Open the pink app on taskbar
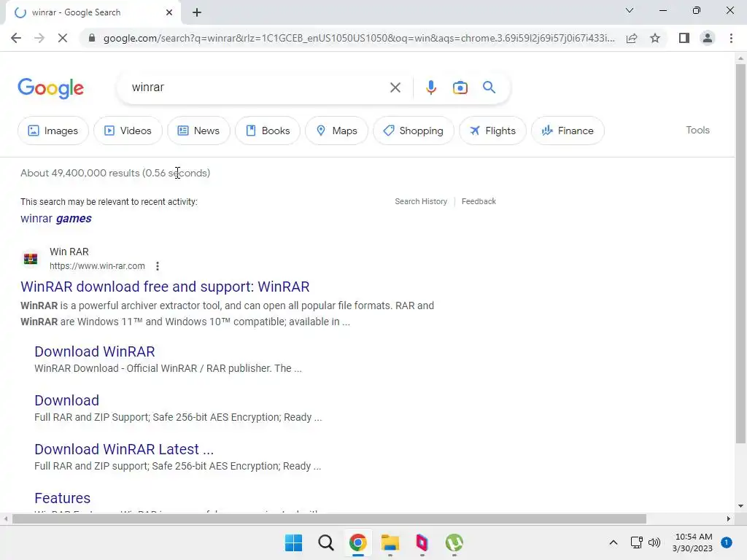The width and height of the screenshot is (747, 560). click(422, 542)
